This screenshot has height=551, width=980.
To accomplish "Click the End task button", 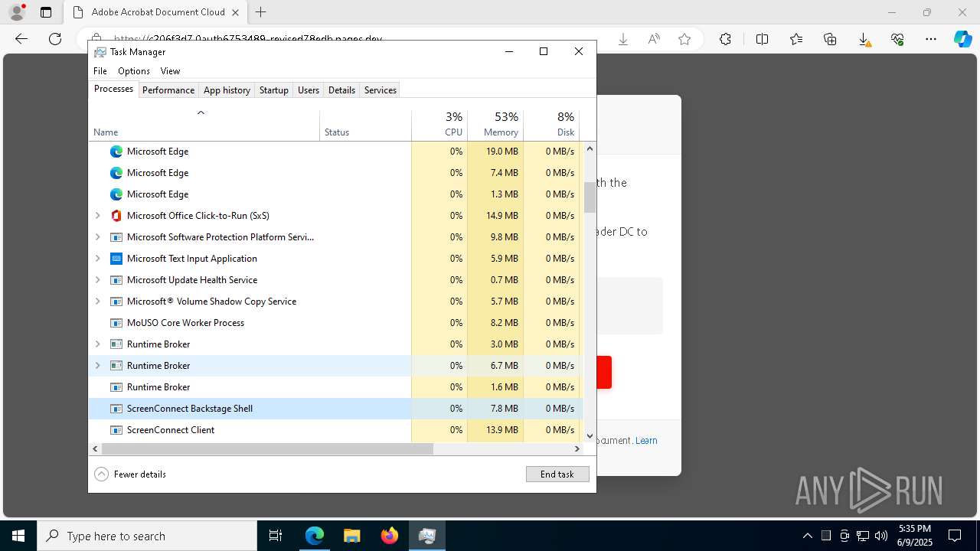I will point(557,474).
